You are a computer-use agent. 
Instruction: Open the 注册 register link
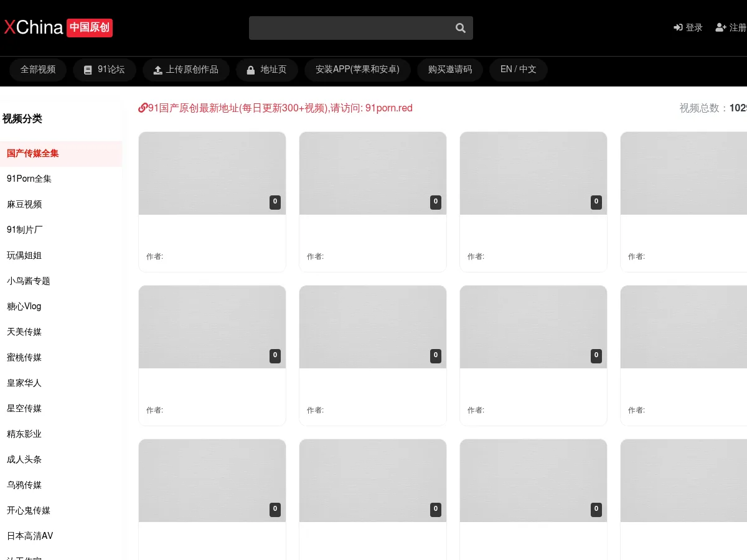pyautogui.click(x=731, y=27)
